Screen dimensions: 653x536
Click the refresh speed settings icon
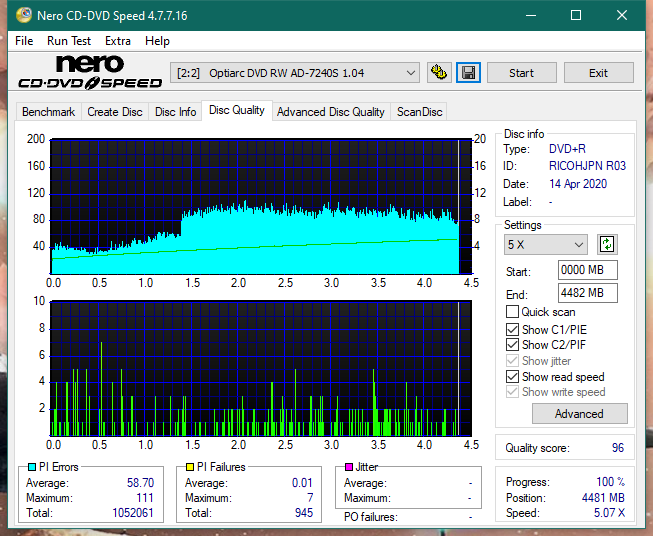click(607, 244)
